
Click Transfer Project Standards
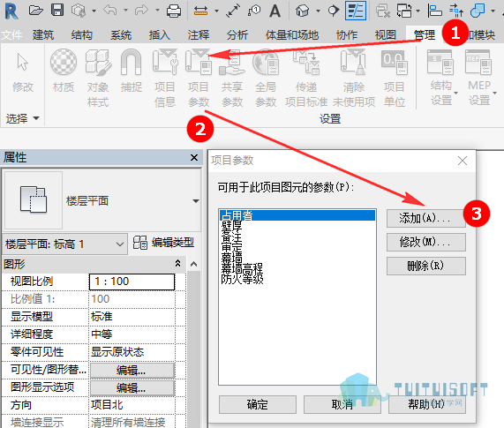[x=306, y=78]
